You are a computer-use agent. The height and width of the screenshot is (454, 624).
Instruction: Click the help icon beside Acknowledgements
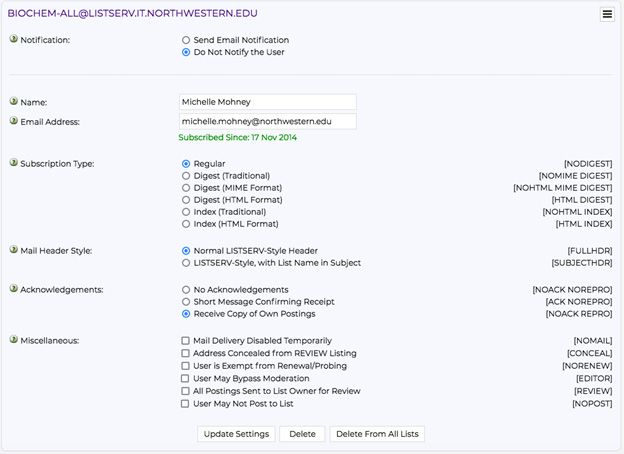[14, 288]
